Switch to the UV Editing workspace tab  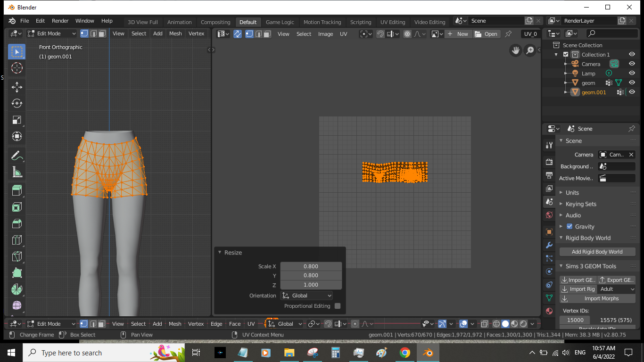point(393,22)
